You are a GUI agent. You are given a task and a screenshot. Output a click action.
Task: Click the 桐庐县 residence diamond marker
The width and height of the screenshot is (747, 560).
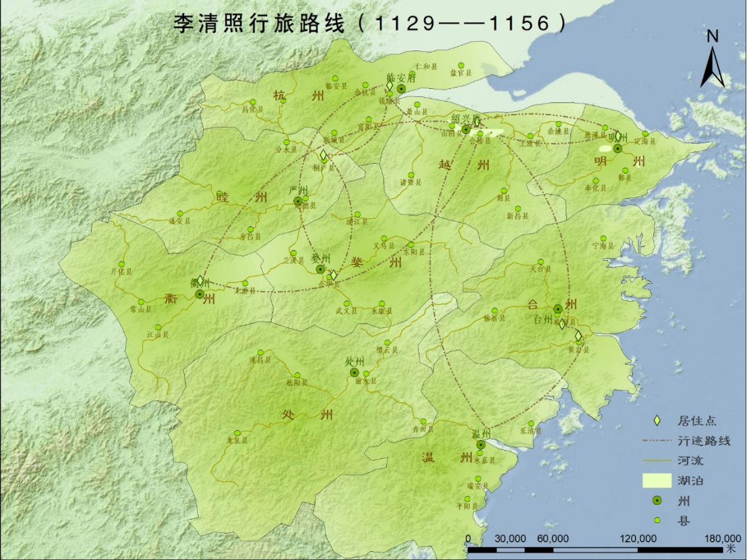click(324, 156)
